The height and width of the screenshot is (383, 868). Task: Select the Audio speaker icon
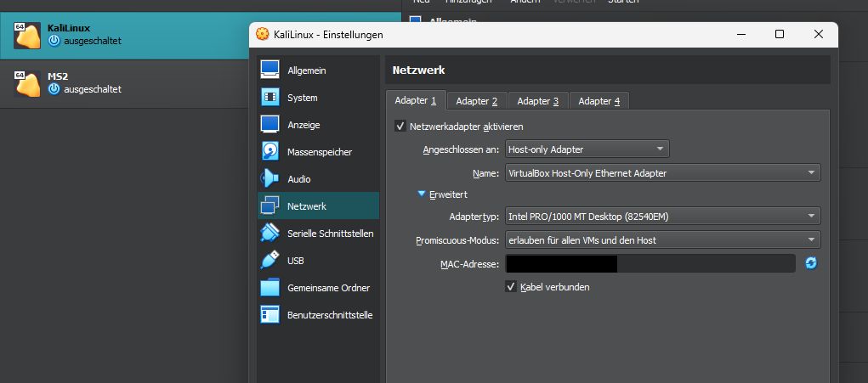269,178
